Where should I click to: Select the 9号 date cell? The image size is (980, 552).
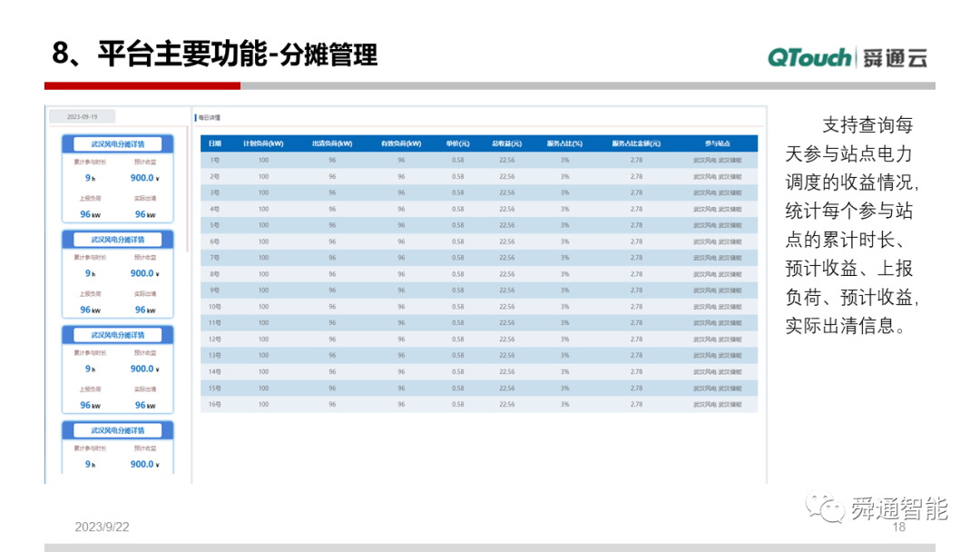coord(214,290)
